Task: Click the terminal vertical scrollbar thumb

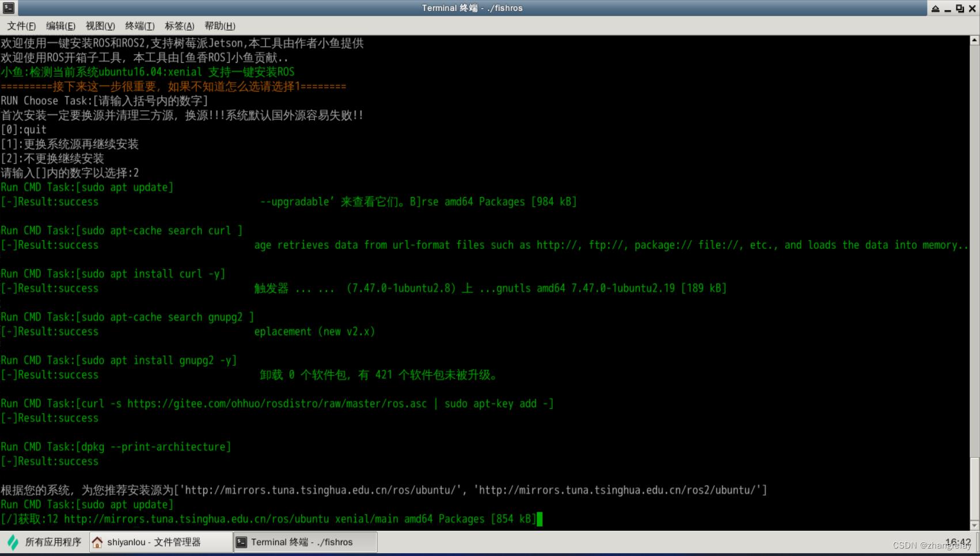Action: [974, 489]
